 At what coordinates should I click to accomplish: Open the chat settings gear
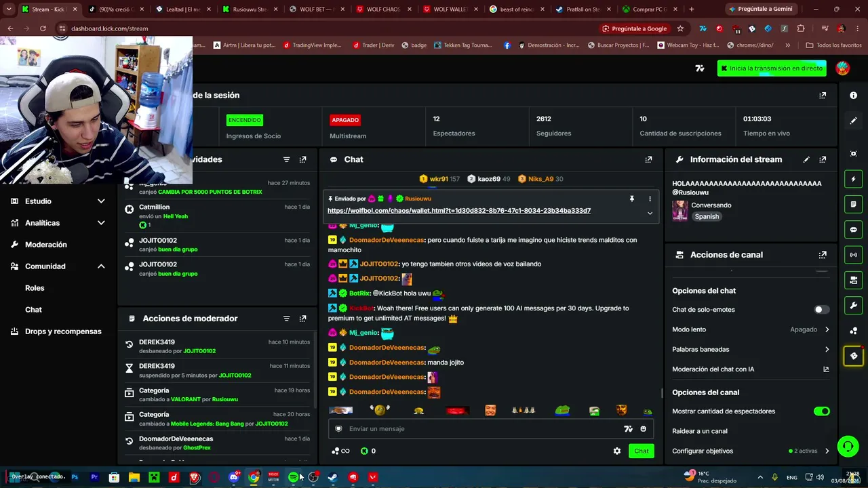pos(617,451)
